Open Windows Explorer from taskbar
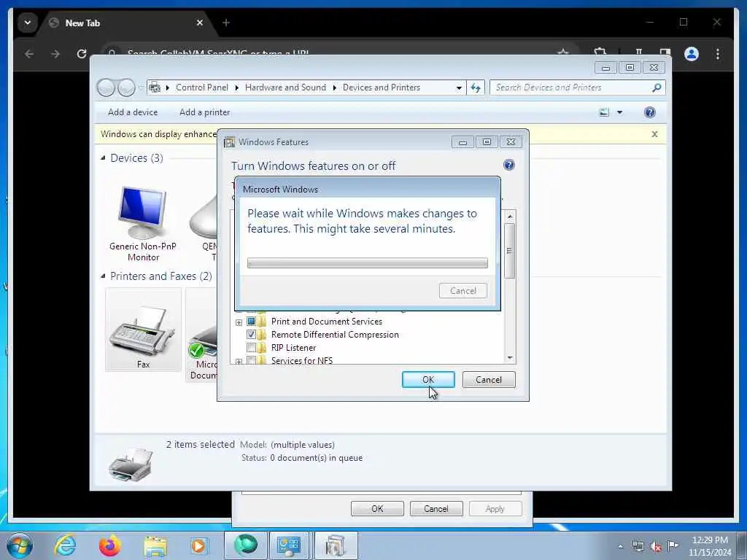 point(155,546)
